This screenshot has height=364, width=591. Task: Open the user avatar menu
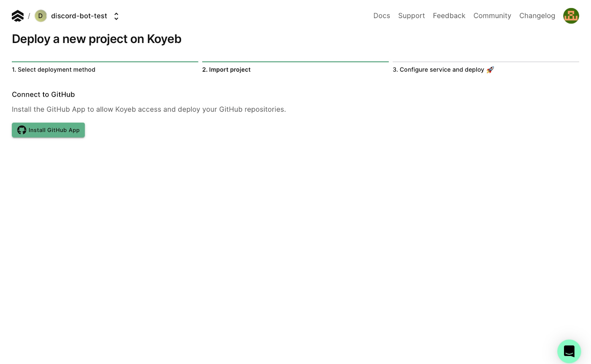pyautogui.click(x=571, y=16)
